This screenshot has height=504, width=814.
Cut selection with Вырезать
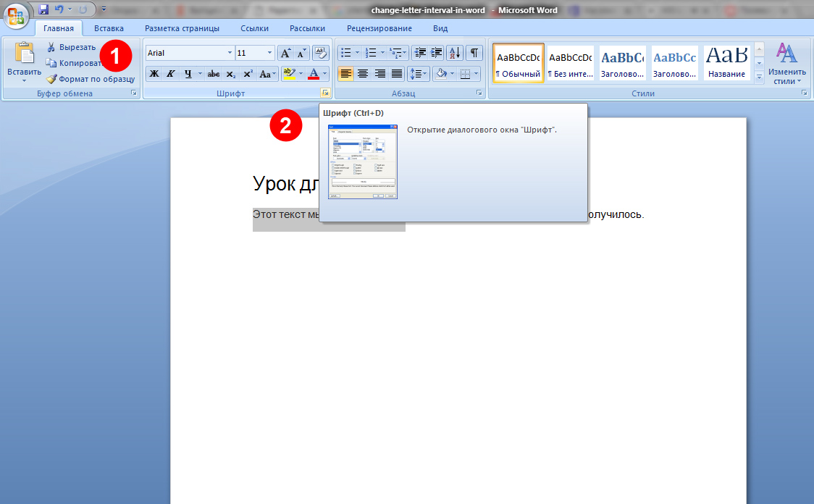(x=71, y=47)
